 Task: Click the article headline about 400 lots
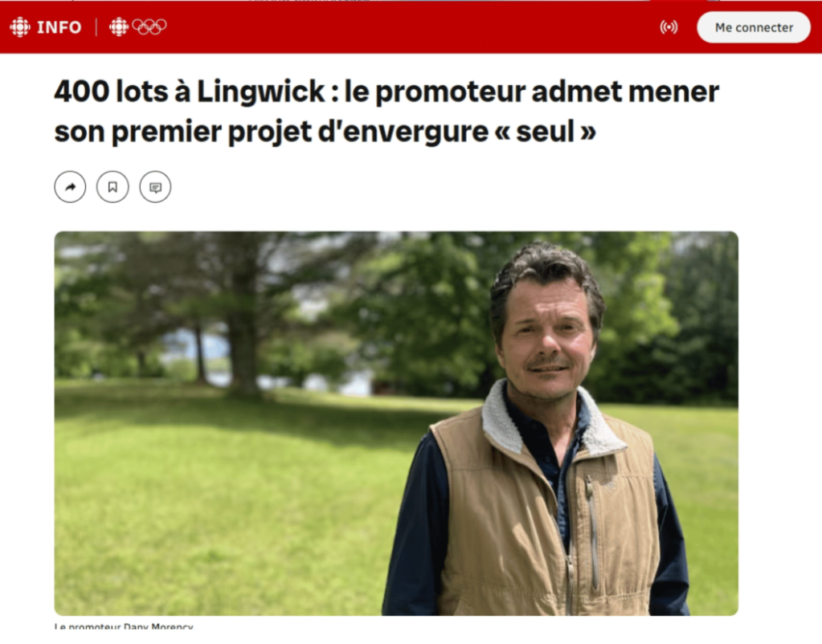pyautogui.click(x=386, y=111)
